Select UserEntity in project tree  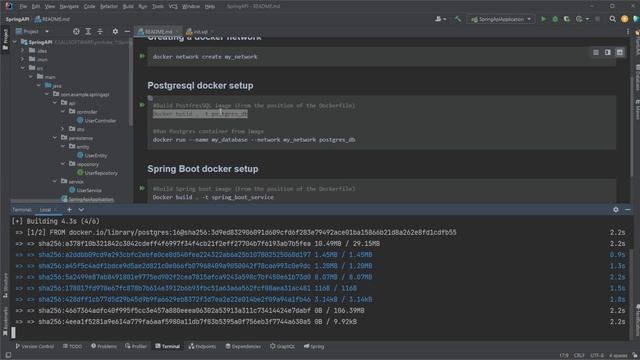92,155
